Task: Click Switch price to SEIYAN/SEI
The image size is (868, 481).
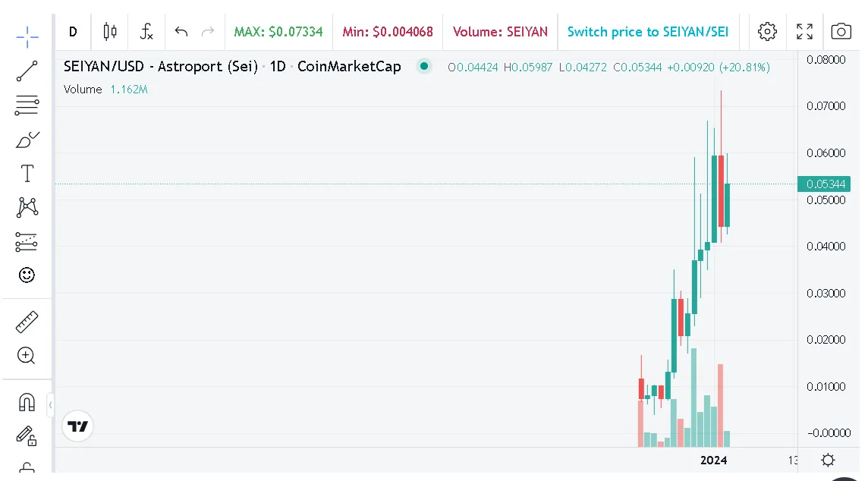Action: pyautogui.click(x=648, y=32)
